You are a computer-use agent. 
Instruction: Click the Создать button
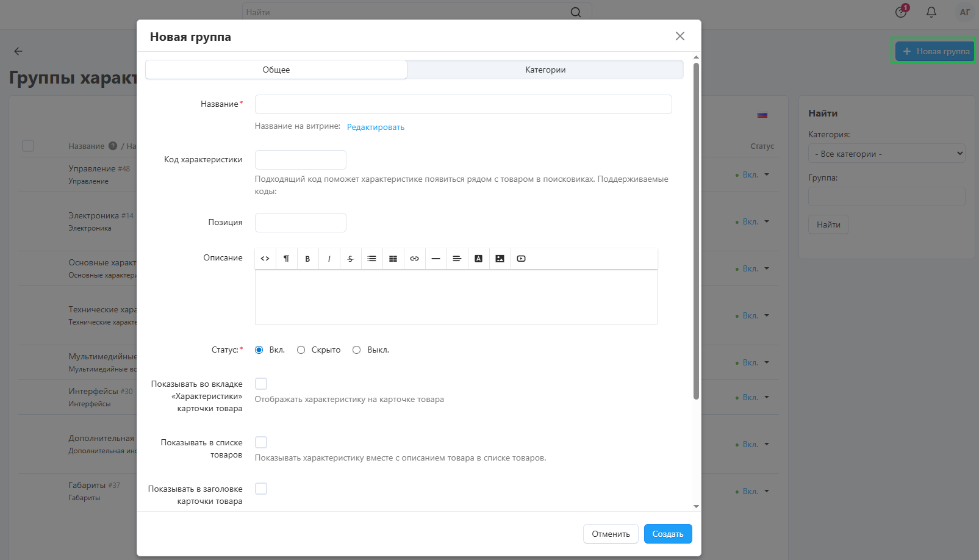pos(668,534)
